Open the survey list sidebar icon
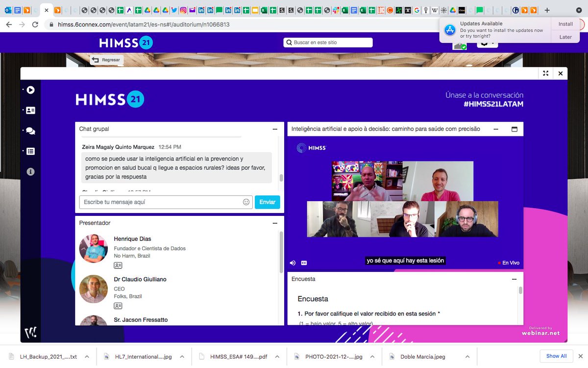Image resolution: width=588 pixels, height=368 pixels. (x=30, y=152)
